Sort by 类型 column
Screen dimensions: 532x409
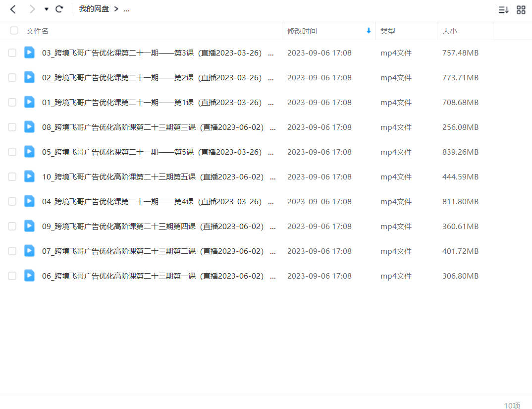click(x=387, y=31)
